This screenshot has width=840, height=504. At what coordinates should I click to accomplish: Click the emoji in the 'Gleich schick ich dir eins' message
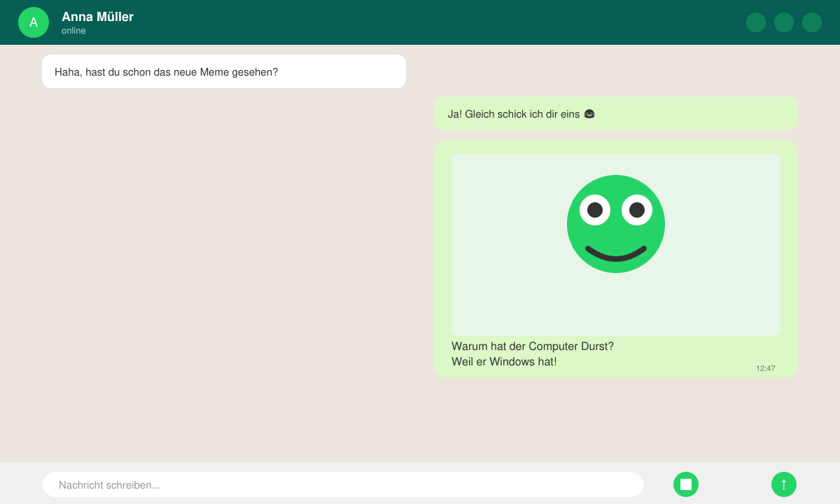click(589, 113)
